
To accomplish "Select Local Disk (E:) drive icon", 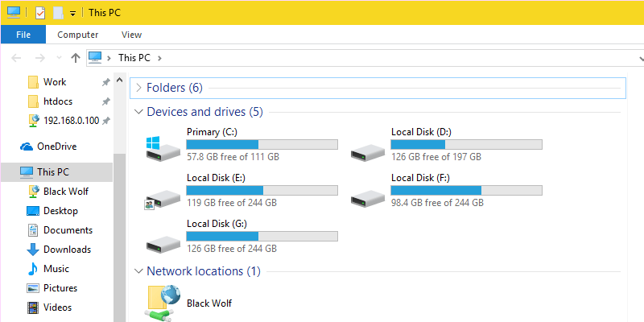I will pyautogui.click(x=163, y=194).
